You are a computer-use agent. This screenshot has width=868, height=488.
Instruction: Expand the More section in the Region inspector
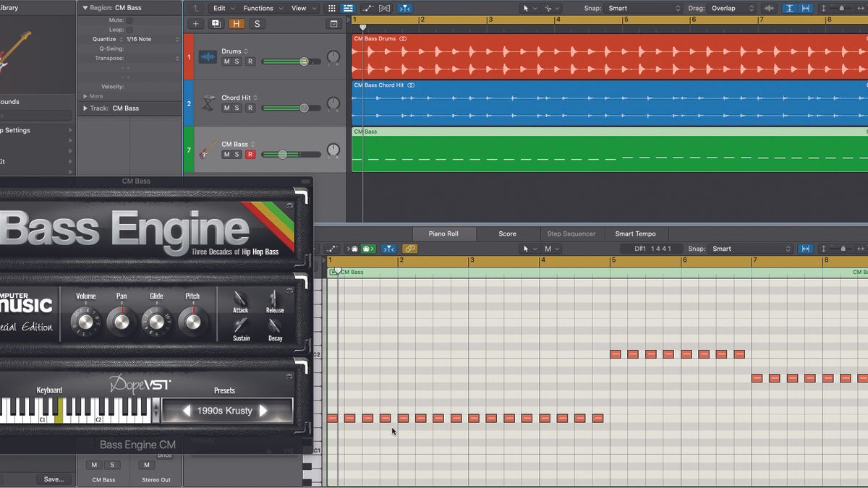93,95
